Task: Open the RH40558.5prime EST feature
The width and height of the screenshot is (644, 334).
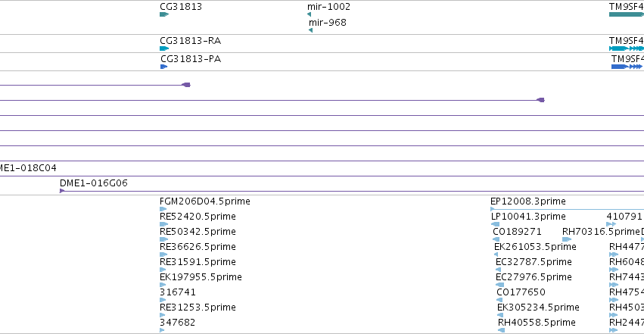Action: click(x=537, y=323)
